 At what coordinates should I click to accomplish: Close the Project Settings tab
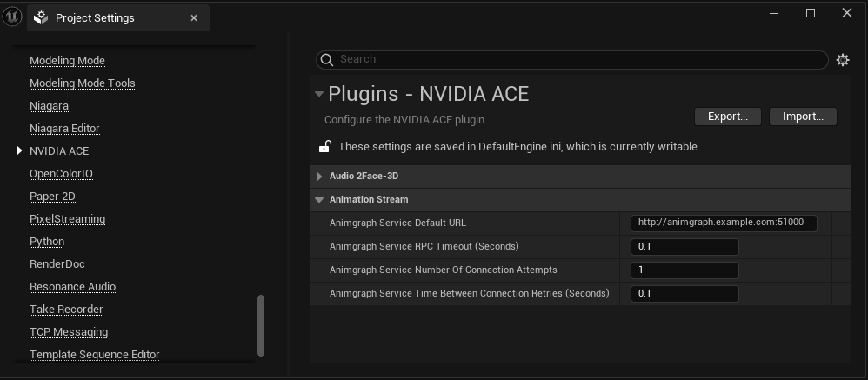pos(194,17)
